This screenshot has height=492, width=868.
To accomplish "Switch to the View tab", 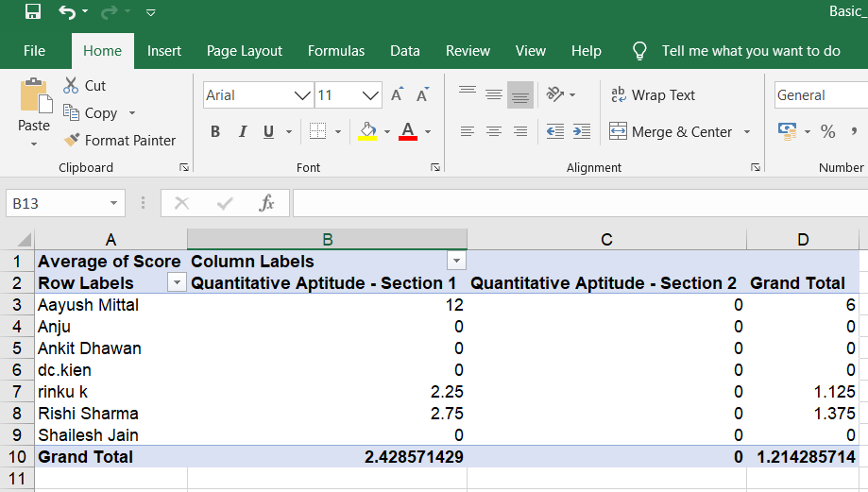I will tap(530, 51).
